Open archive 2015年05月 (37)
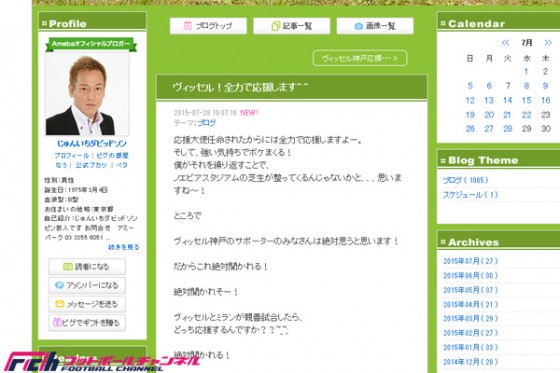Screen dimensions: 560x373 [x=470, y=290]
